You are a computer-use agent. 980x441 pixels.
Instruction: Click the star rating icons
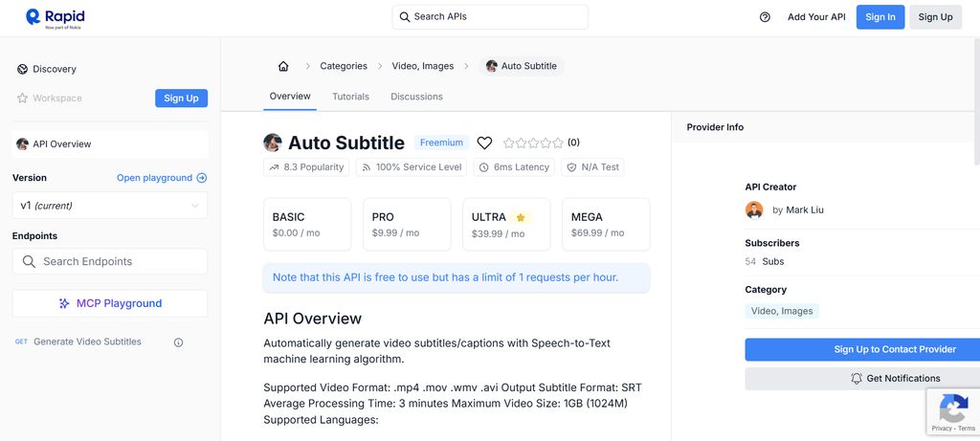[x=533, y=143]
